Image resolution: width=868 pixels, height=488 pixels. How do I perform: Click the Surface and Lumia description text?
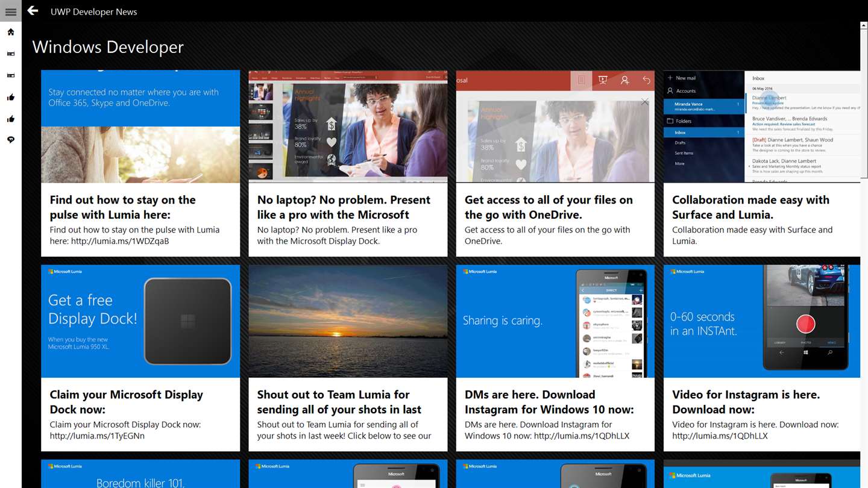752,235
